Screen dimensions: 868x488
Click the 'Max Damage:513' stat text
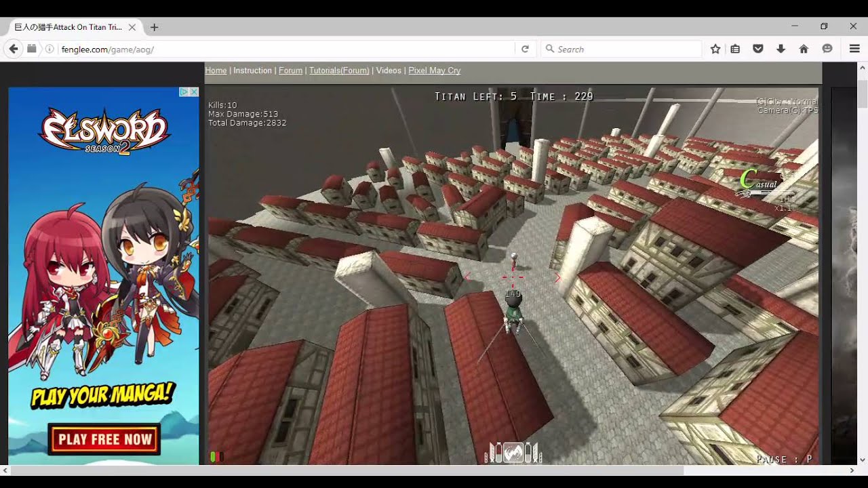click(x=243, y=114)
